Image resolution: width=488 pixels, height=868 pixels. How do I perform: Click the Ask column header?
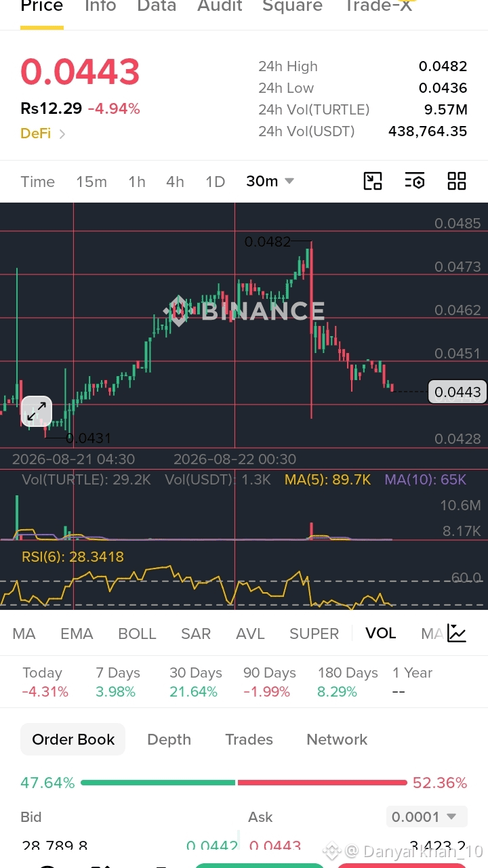[x=260, y=817]
